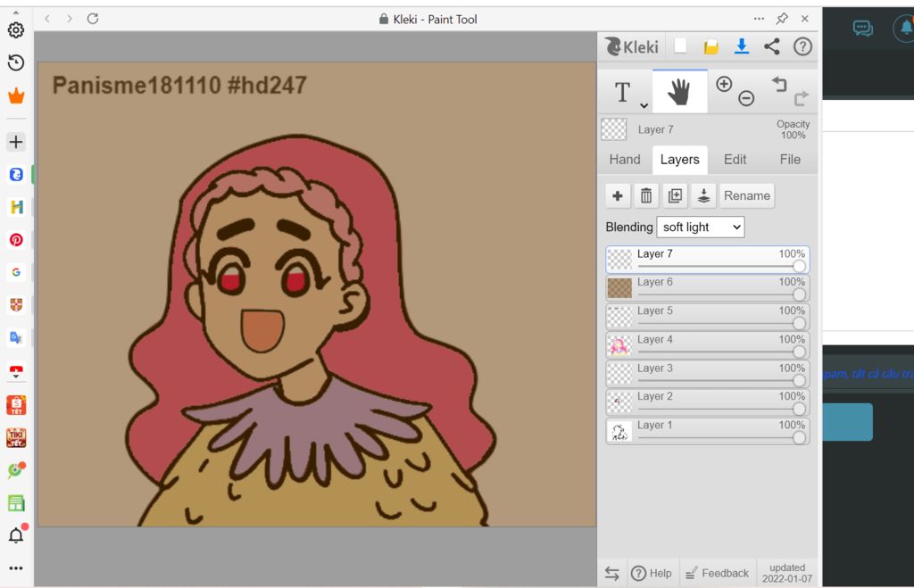This screenshot has height=588, width=914.
Task: Adjust the Layer 7 opacity slider
Action: [799, 266]
